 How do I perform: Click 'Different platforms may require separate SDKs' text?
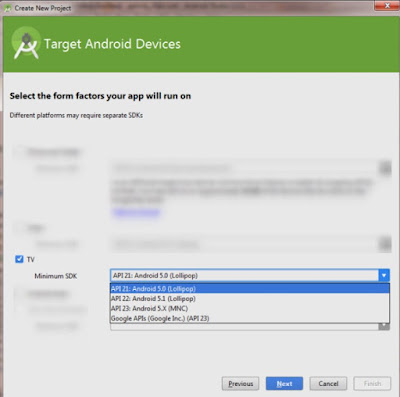pyautogui.click(x=76, y=115)
